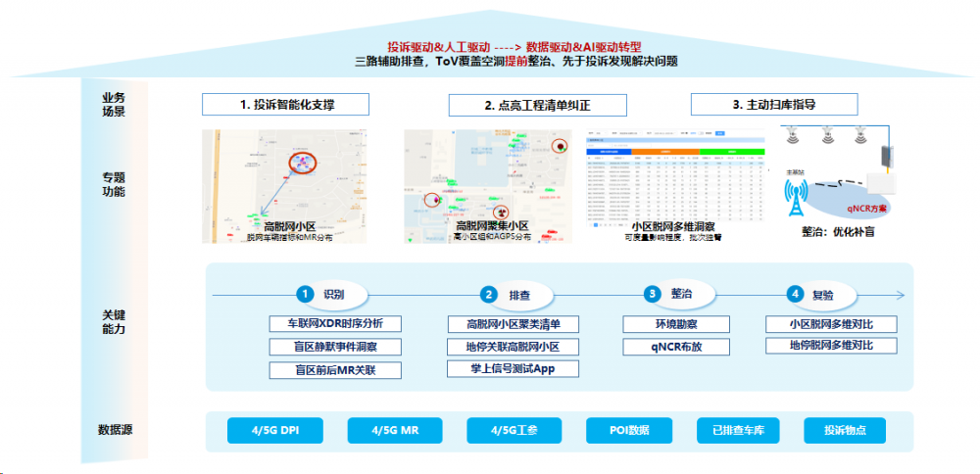
Task: Click the large red circle on the left map
Action: (x=303, y=164)
